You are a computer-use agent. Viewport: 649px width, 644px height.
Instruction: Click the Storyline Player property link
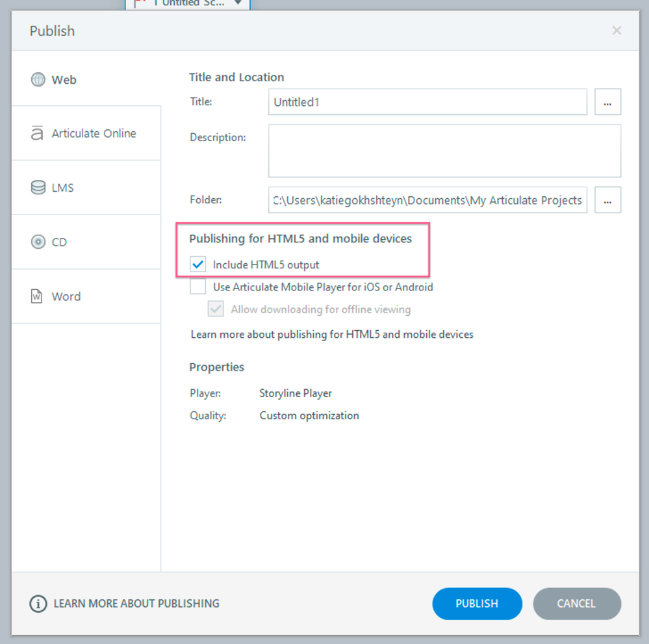(x=296, y=393)
